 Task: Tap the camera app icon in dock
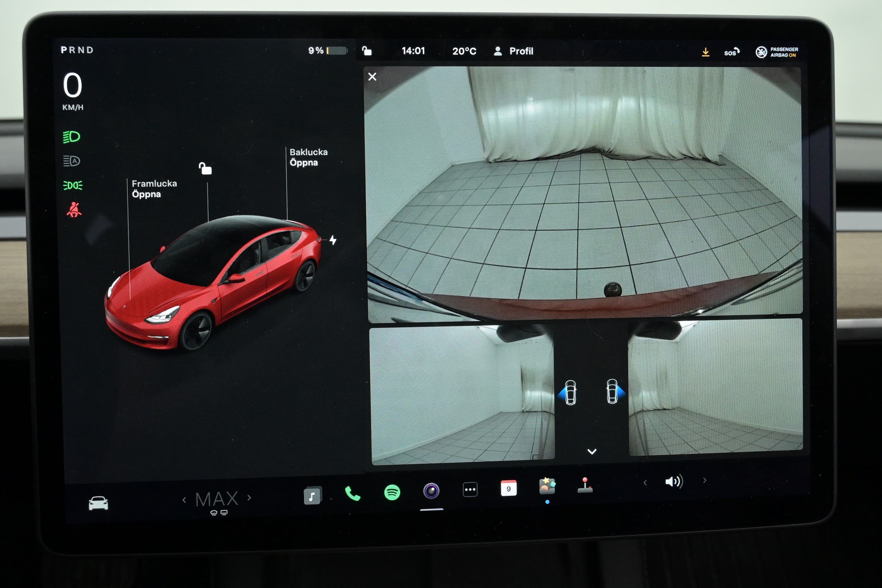click(431, 491)
